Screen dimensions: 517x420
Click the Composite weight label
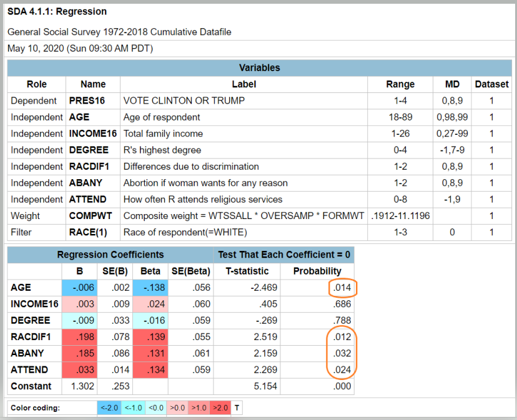click(244, 216)
